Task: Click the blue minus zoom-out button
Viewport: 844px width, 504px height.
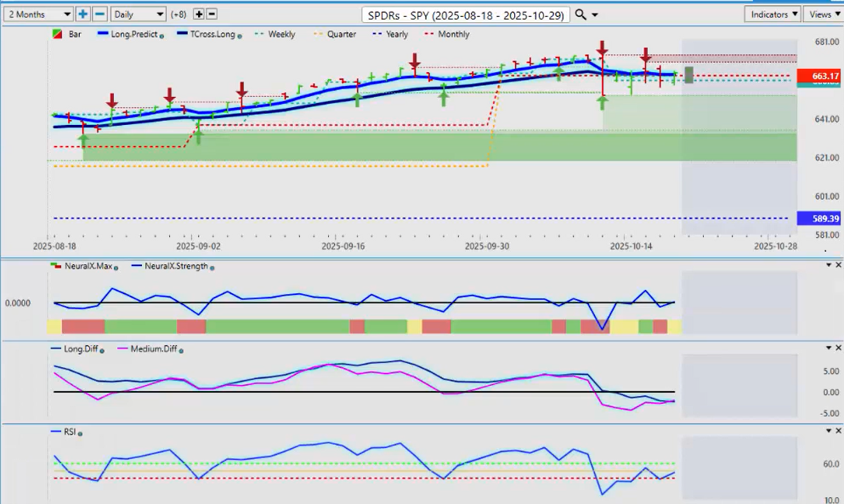Action: 99,14
